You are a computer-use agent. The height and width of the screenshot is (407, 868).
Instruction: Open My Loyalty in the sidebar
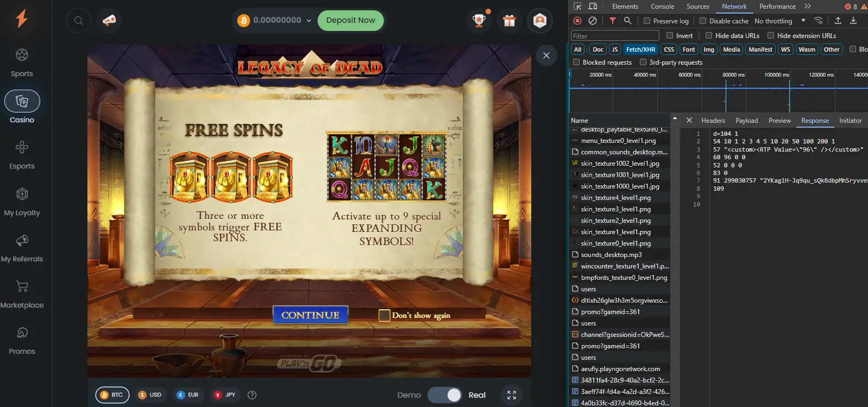tap(22, 202)
